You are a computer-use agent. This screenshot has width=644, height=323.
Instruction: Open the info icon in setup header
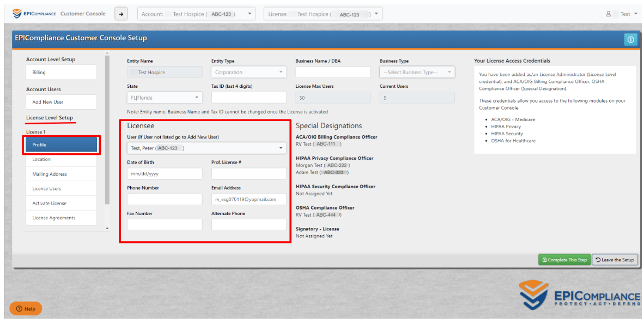(x=630, y=39)
